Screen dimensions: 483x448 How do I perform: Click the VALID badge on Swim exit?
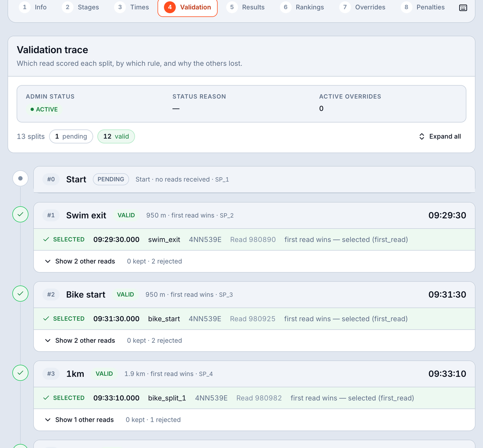click(126, 215)
